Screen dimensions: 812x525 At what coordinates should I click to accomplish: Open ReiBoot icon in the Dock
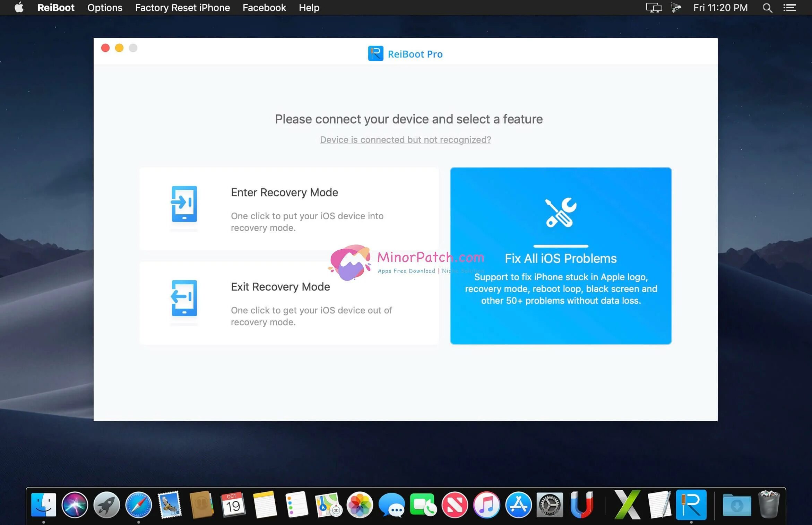(x=691, y=505)
